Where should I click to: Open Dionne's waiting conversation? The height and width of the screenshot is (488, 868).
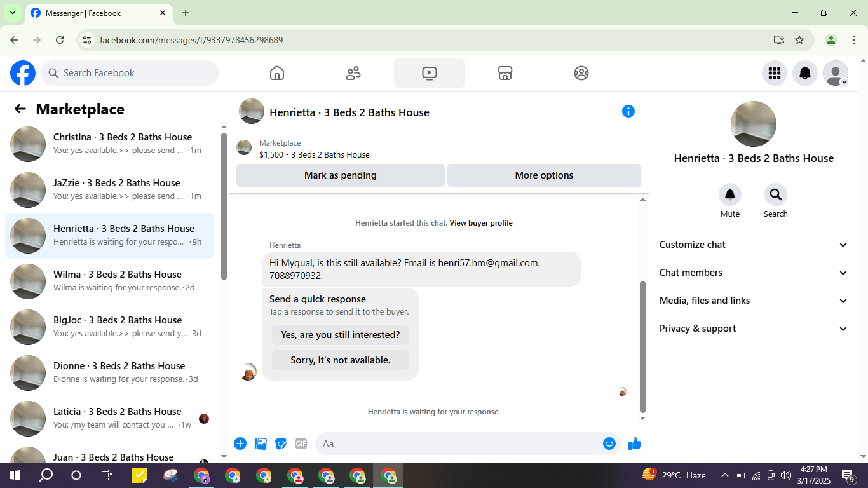(110, 373)
